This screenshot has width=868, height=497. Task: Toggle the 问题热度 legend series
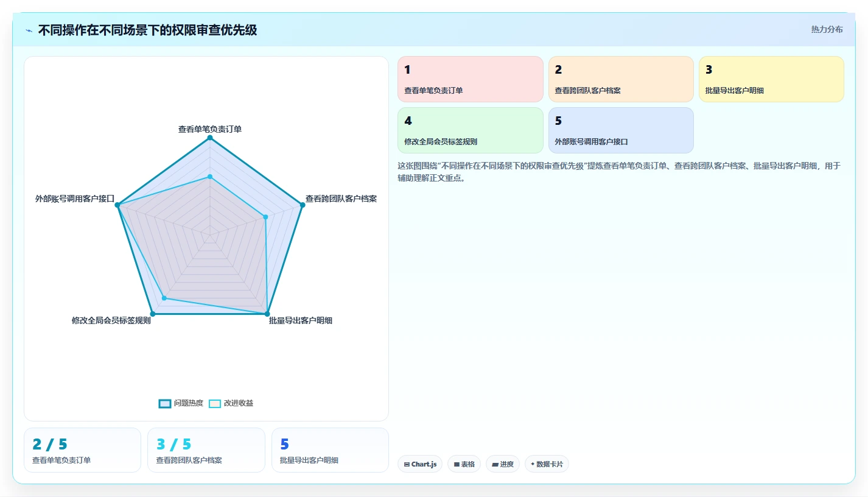click(x=181, y=403)
